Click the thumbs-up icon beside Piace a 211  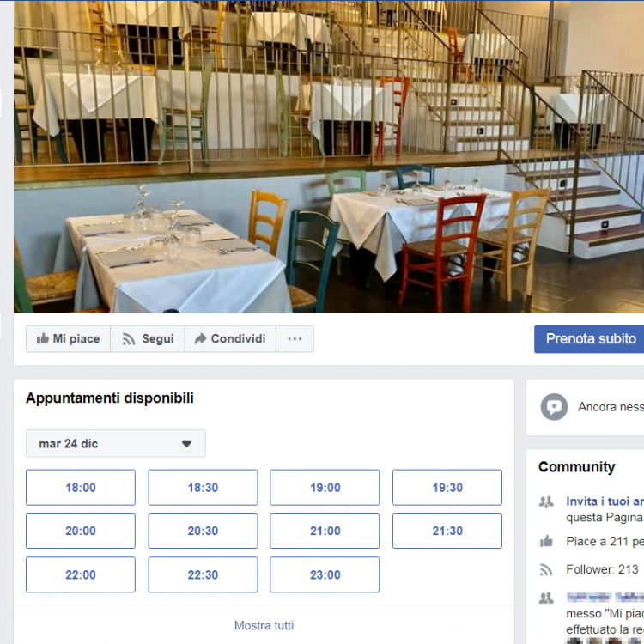tap(546, 541)
